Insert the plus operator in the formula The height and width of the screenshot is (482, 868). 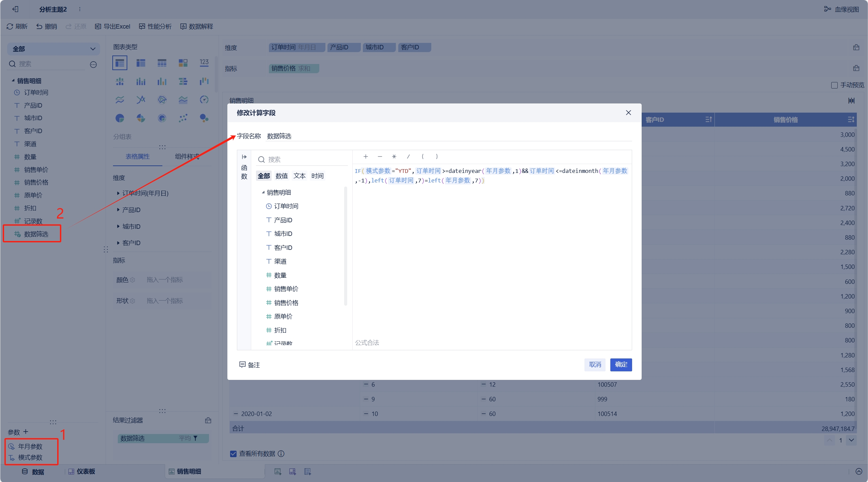pos(366,157)
